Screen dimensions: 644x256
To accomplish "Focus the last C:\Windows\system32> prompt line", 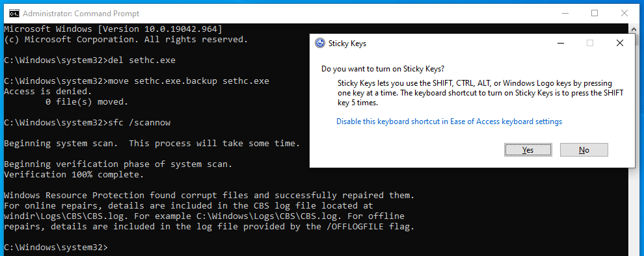I will click(x=55, y=248).
